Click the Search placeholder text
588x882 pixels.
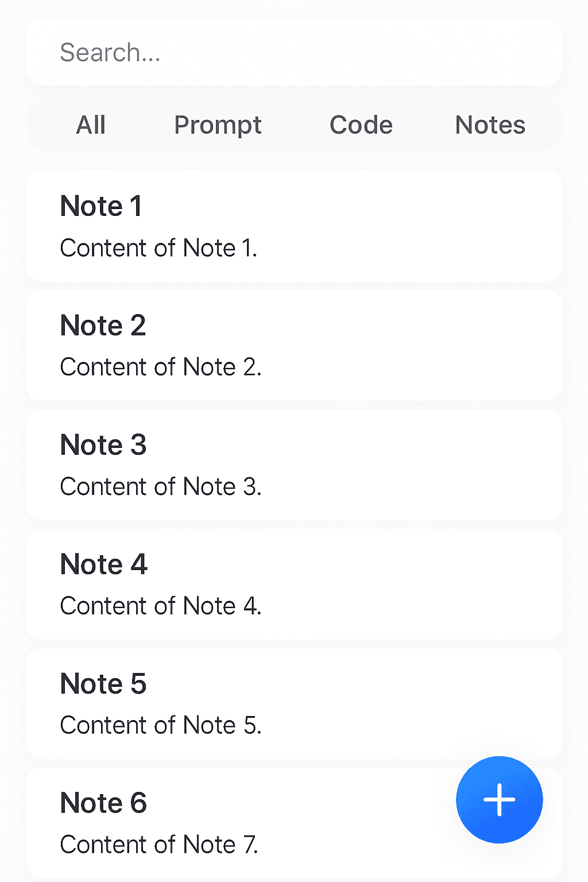point(109,52)
